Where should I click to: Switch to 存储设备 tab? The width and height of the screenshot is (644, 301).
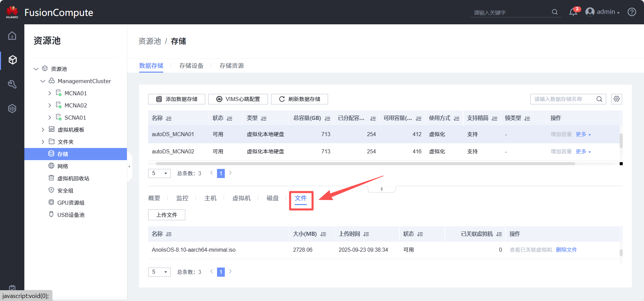coord(191,66)
